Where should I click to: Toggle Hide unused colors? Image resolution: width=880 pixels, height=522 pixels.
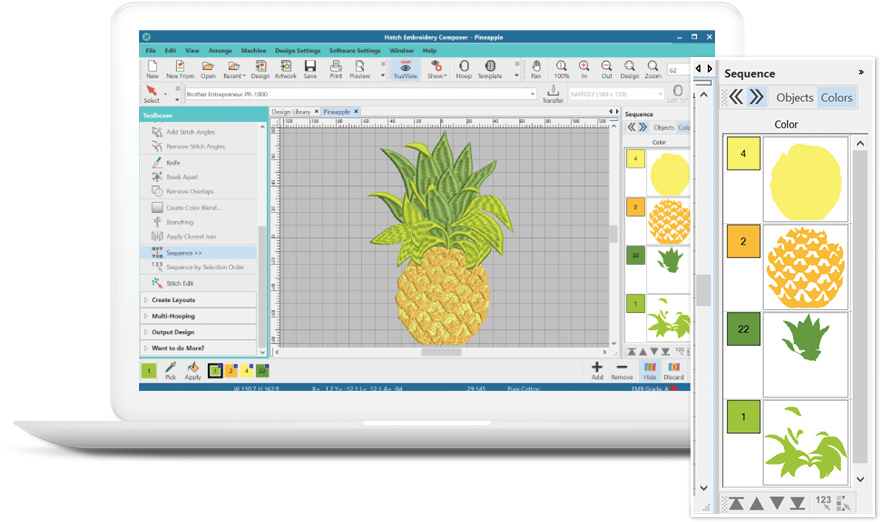click(x=650, y=371)
